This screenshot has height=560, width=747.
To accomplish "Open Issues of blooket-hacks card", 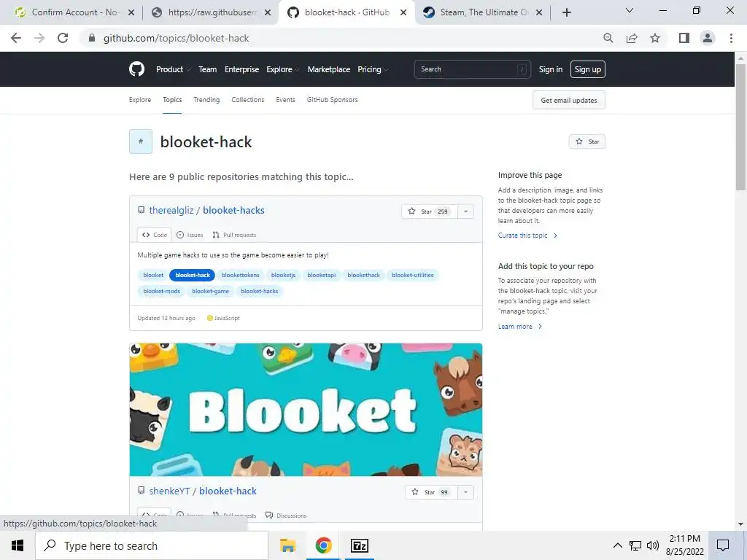I will [x=190, y=235].
